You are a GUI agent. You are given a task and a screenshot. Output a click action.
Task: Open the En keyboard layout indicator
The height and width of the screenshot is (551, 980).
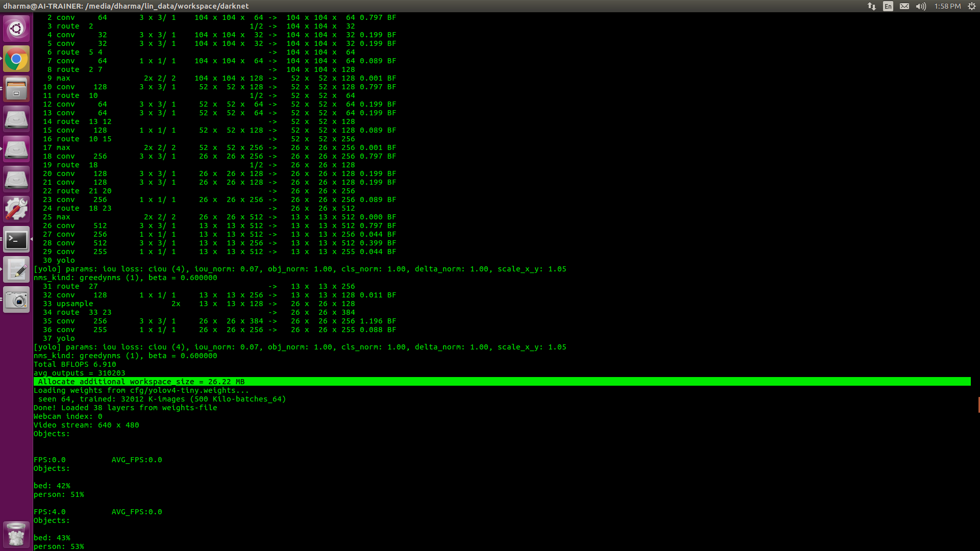pos(888,6)
